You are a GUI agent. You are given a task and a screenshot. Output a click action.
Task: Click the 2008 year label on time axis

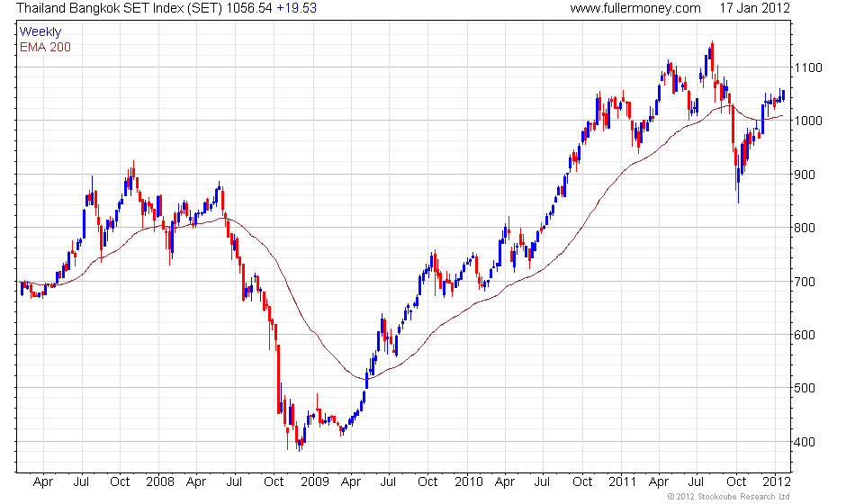click(x=160, y=482)
